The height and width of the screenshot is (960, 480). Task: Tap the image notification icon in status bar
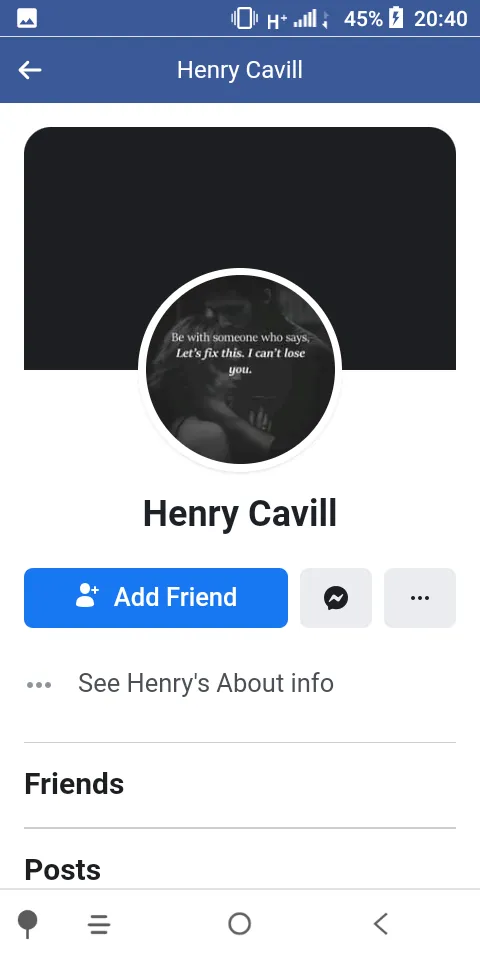point(27,19)
